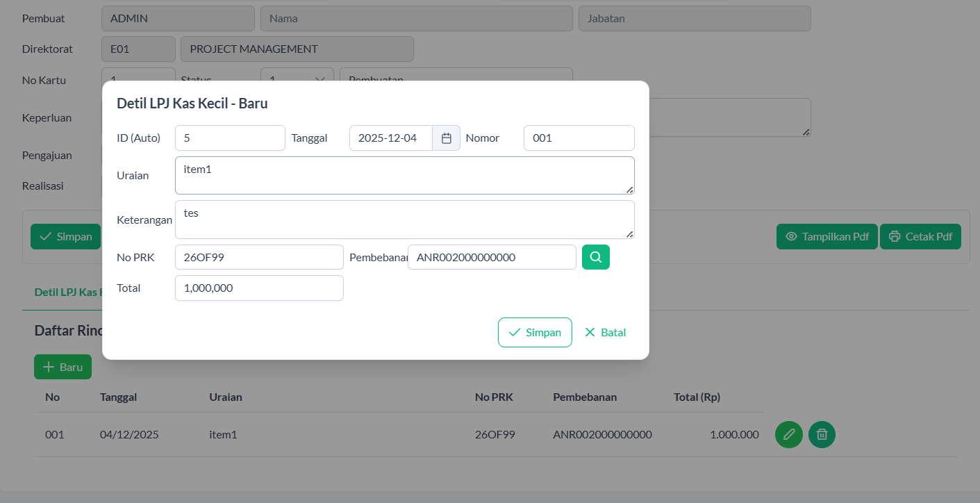980x503 pixels.
Task: Click the plus Baru button
Action: pos(63,367)
